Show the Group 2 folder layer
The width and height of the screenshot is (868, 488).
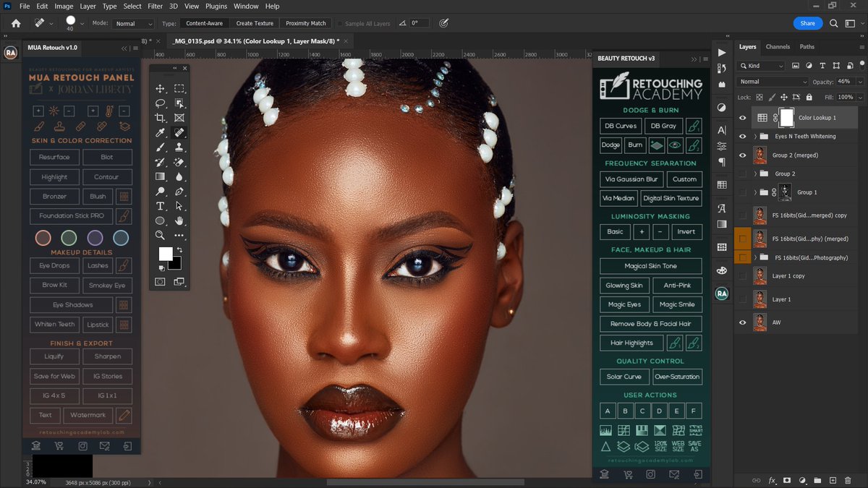(742, 174)
